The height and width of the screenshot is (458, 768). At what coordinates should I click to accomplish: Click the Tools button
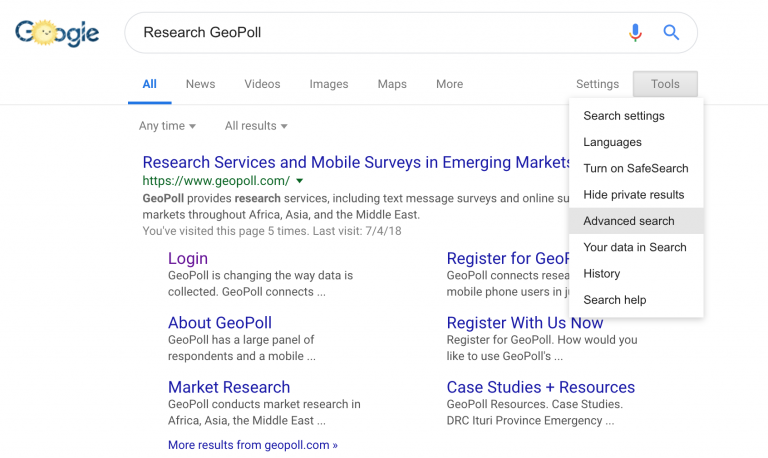[665, 84]
